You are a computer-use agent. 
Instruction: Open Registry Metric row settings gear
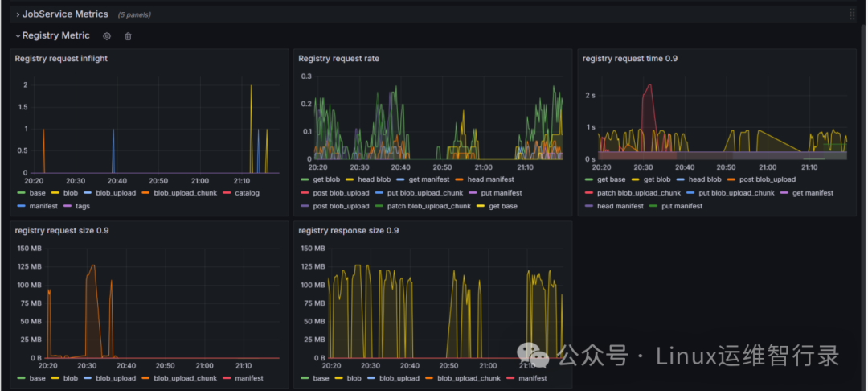[x=107, y=36]
